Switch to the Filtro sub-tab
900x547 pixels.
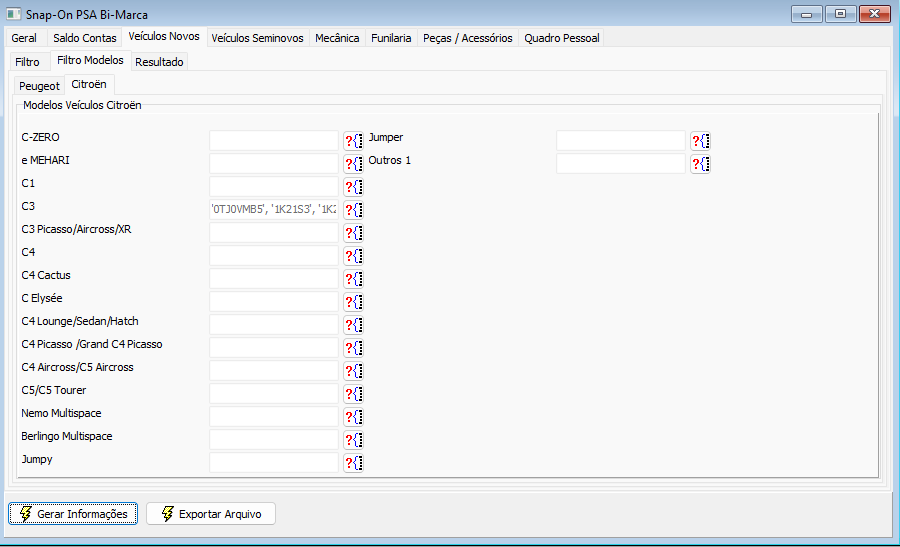click(28, 62)
